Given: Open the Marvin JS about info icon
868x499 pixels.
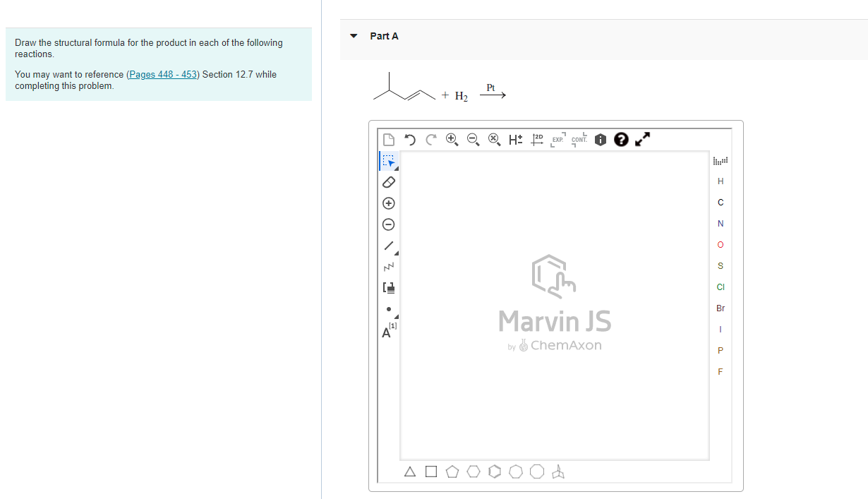Looking at the screenshot, I should coord(601,140).
